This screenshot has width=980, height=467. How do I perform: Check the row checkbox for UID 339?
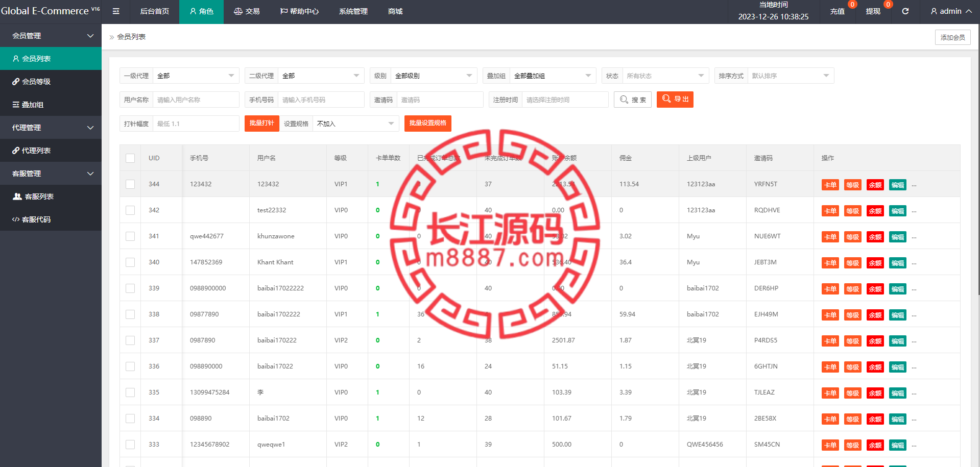(x=130, y=288)
